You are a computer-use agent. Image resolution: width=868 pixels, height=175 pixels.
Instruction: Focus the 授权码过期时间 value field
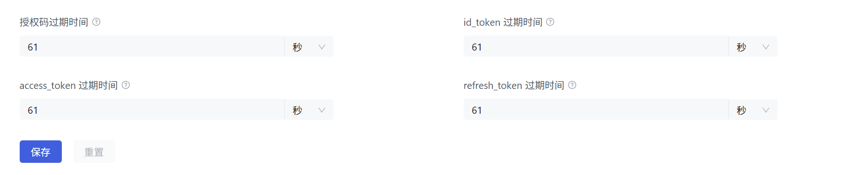[152, 46]
